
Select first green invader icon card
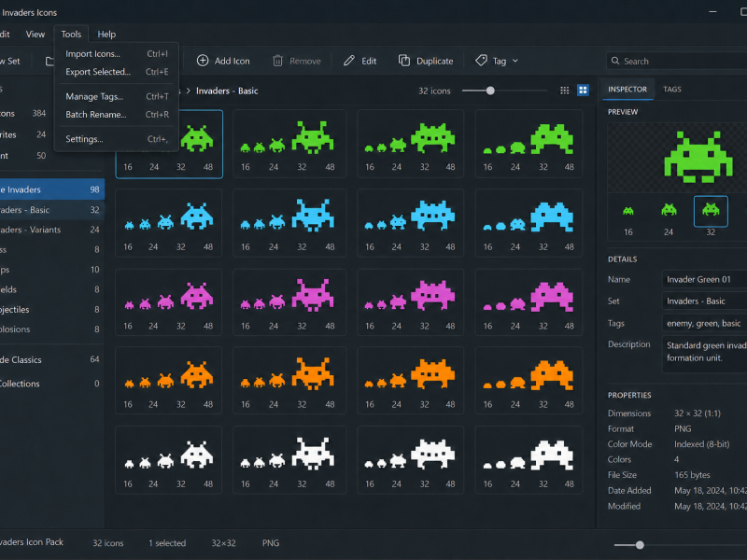[x=169, y=145]
